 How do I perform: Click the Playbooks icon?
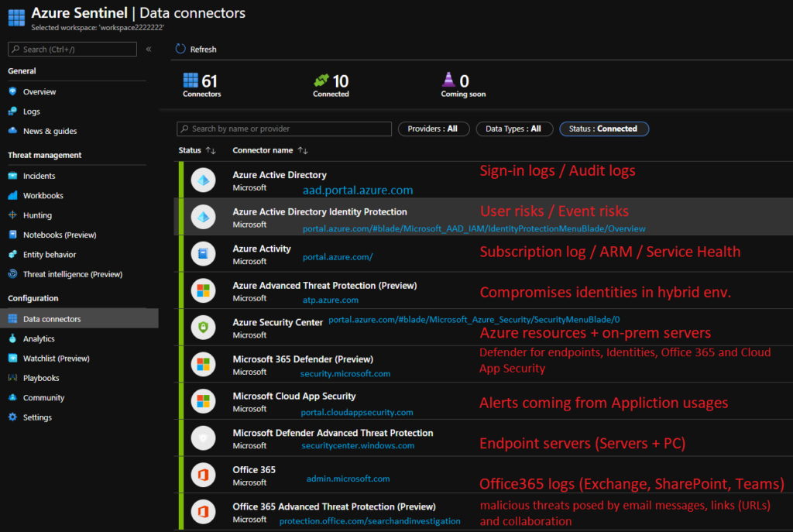[12, 378]
